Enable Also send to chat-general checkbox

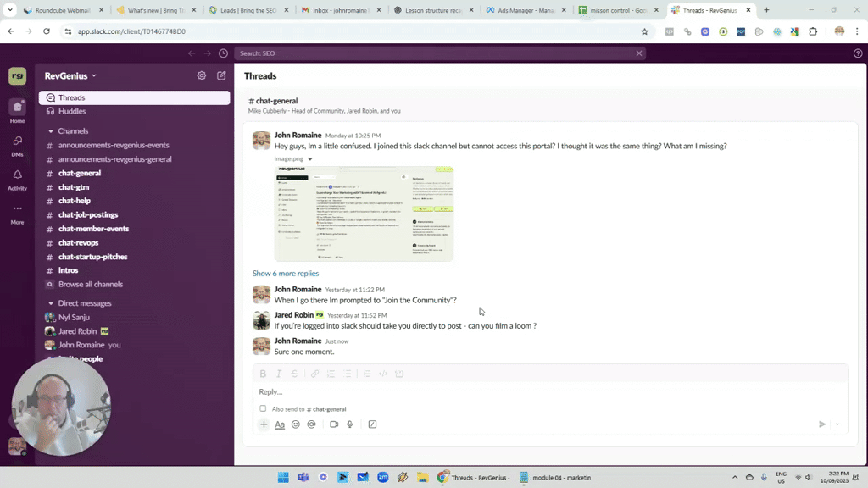[263, 408]
